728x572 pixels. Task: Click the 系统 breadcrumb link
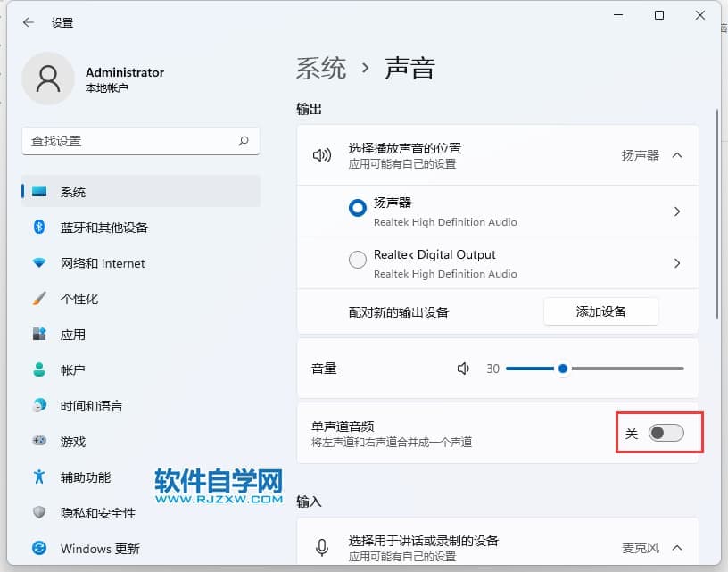click(x=320, y=69)
